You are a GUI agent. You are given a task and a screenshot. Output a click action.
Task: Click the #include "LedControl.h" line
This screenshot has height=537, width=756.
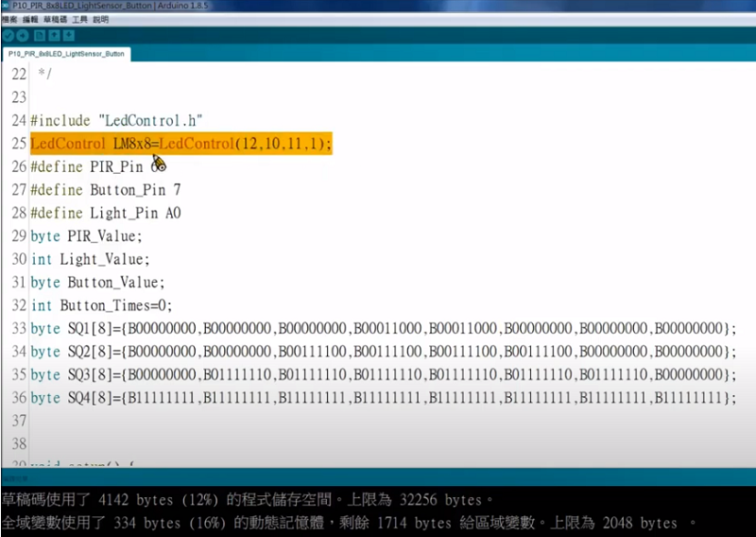click(116, 120)
